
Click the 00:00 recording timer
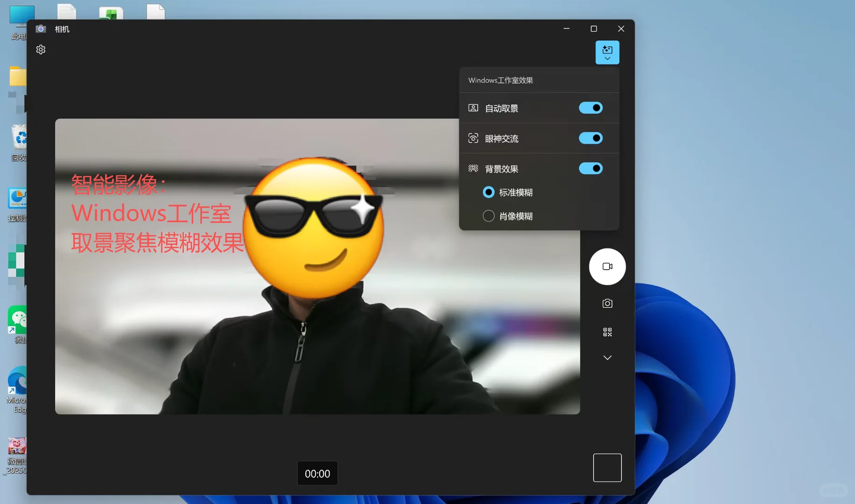pos(317,473)
